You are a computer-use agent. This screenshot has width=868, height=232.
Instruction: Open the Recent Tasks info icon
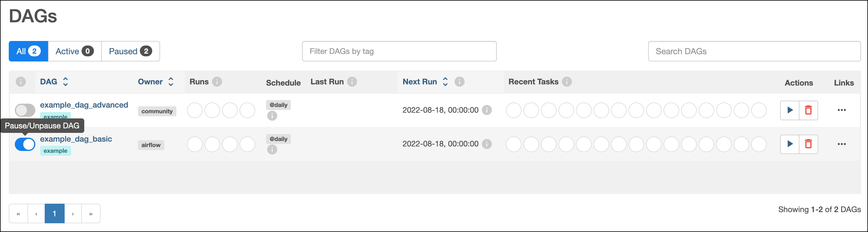567,81
